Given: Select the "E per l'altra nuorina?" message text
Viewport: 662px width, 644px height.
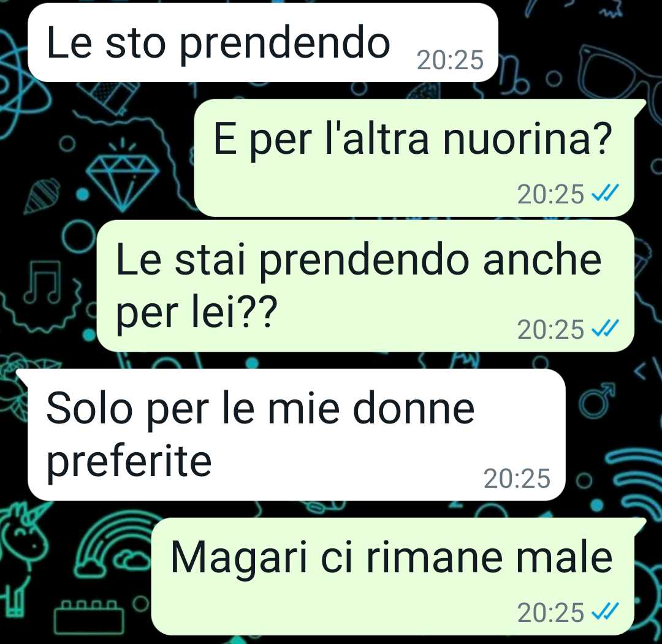Looking at the screenshot, I should (x=412, y=139).
